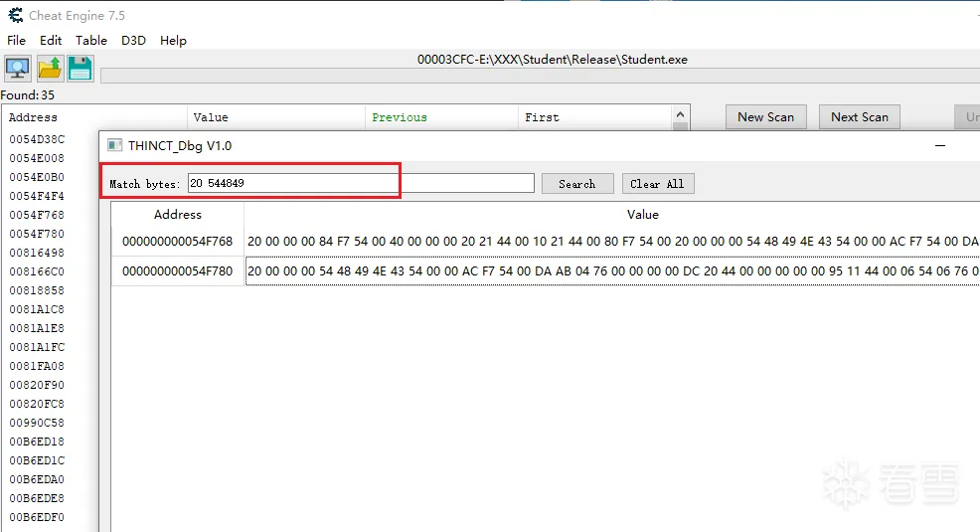
Task: Select address 0081A1E8 in scan list
Action: (37, 328)
